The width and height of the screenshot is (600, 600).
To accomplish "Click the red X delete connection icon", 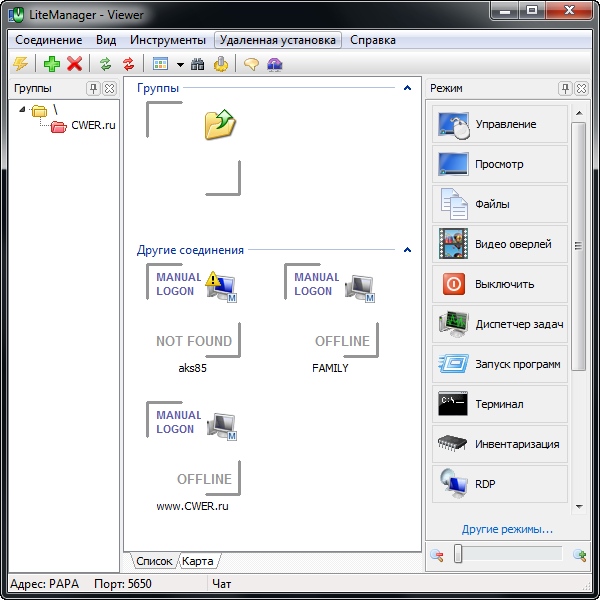I will pos(74,64).
